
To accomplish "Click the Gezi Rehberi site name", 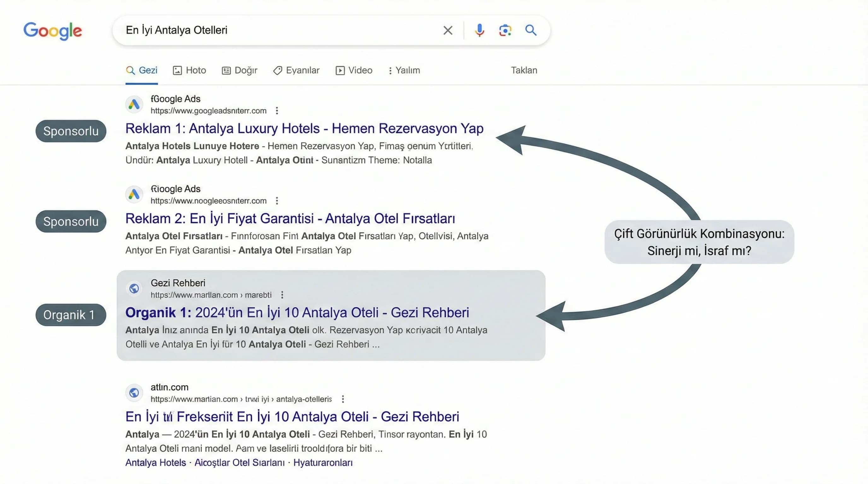I will tap(178, 283).
